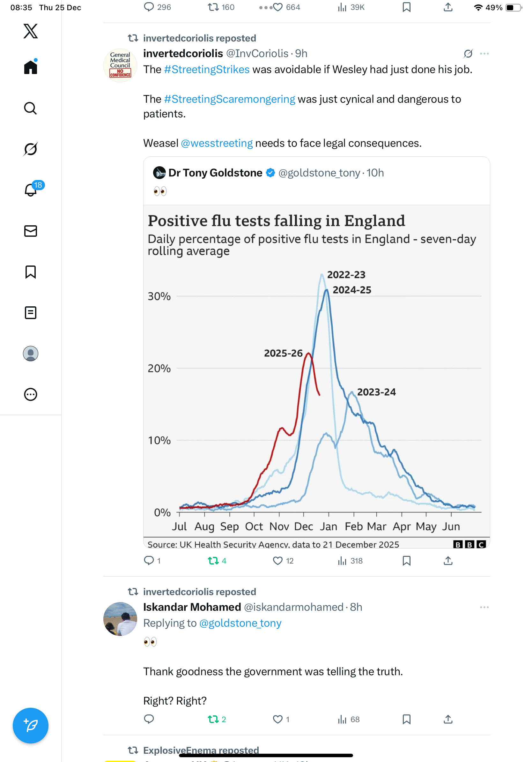The image size is (532, 762).
Task: Go to Home via house icon
Action: point(31,67)
